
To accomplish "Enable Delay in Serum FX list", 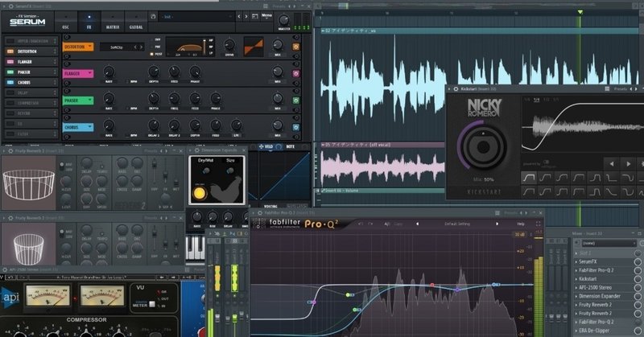I will 10,92.
